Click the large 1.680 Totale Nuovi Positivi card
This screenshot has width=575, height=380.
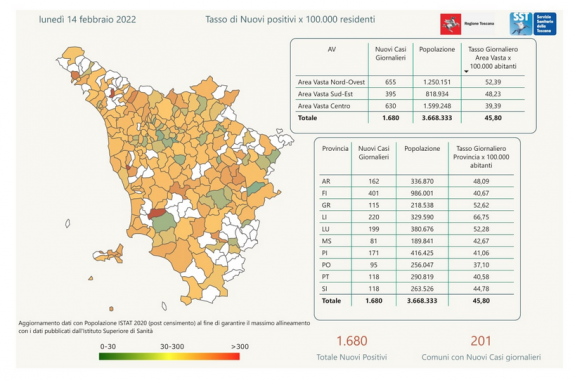tap(352, 347)
